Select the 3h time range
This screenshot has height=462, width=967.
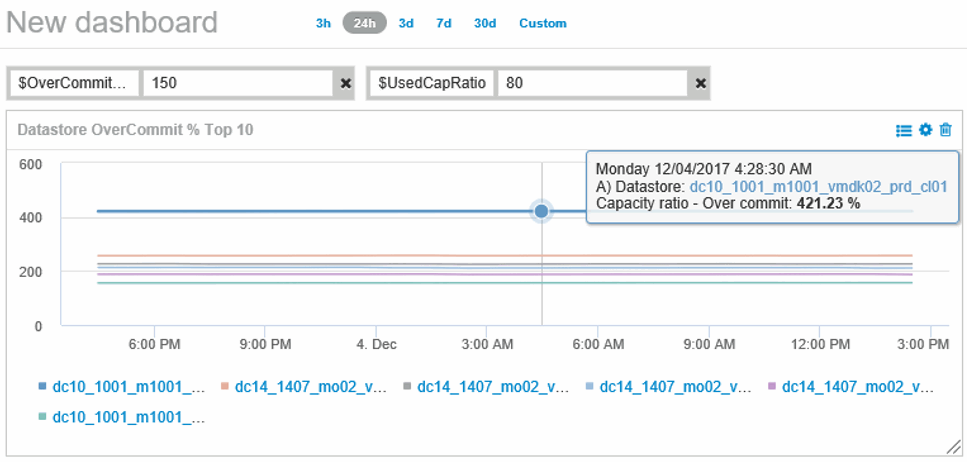tap(323, 23)
